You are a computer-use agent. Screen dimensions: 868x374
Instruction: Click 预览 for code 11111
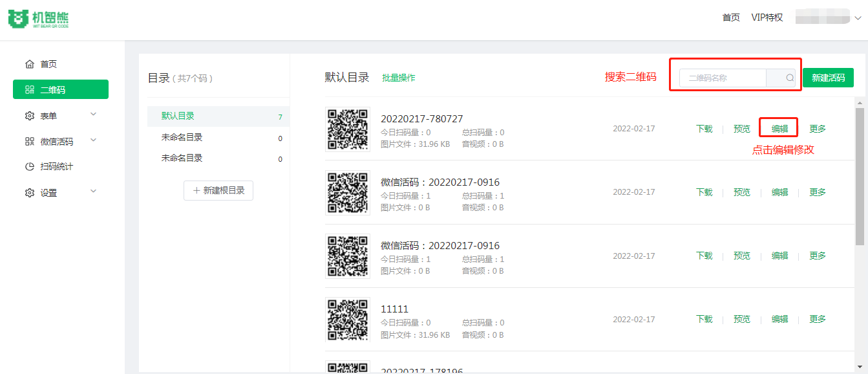coord(742,319)
